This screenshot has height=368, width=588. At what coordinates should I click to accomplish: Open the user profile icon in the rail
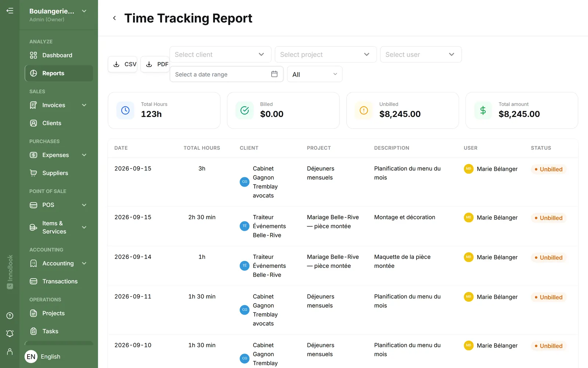pos(10,352)
